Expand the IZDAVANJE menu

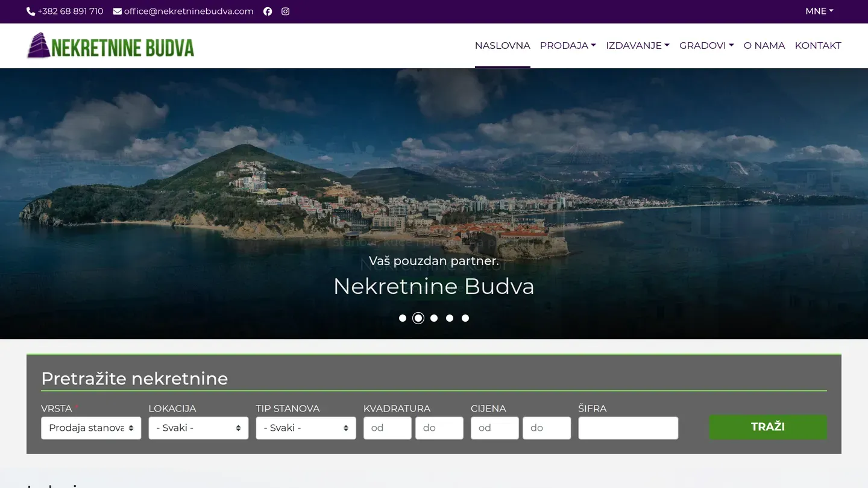(x=638, y=46)
